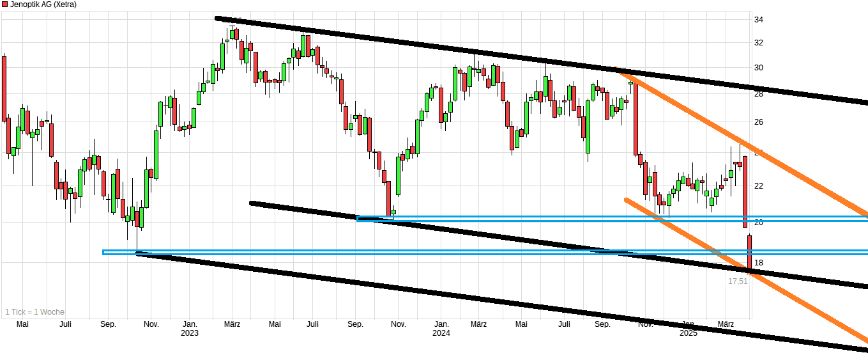Select the 30 price axis label
Screen dimensions: 868x362
coord(759,68)
